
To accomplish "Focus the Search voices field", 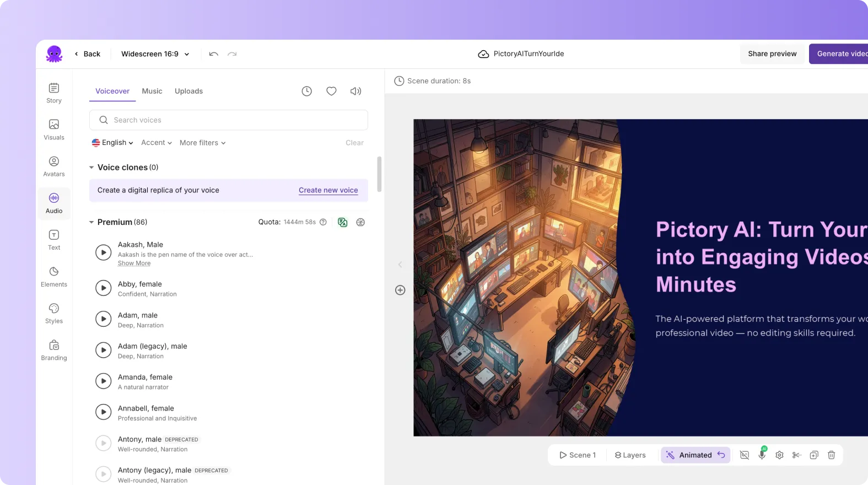I will [229, 120].
